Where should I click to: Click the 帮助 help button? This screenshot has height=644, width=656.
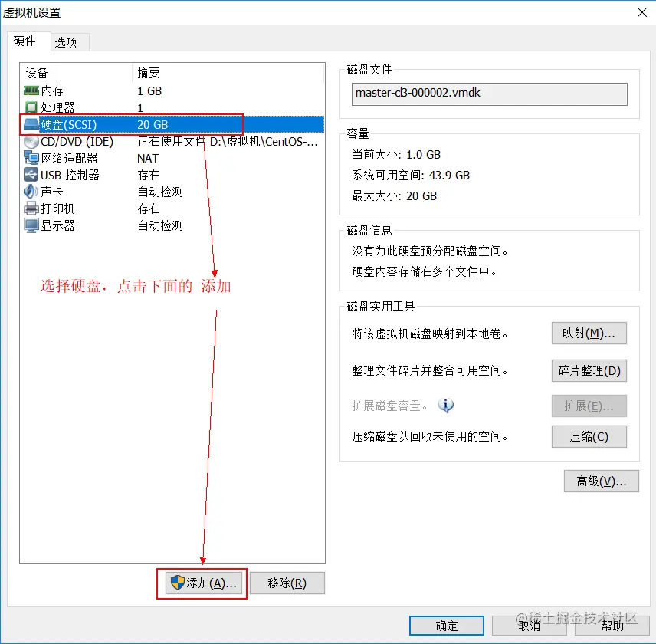612,626
